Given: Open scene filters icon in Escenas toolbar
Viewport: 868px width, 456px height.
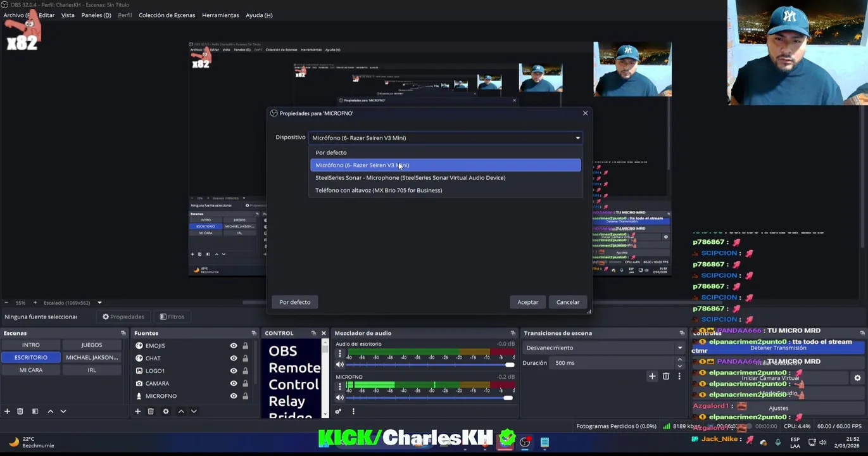Looking at the screenshot, I should click(35, 411).
